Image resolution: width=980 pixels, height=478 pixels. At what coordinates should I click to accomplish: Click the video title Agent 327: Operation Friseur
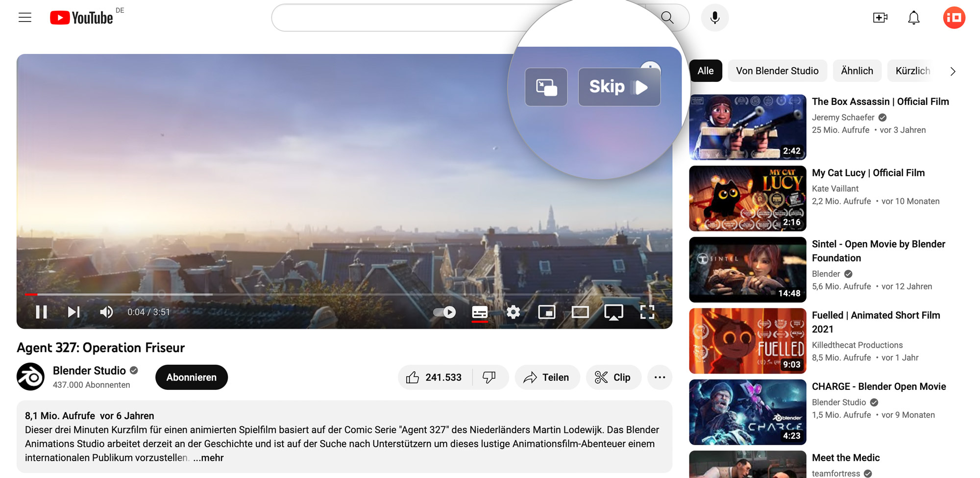point(100,348)
